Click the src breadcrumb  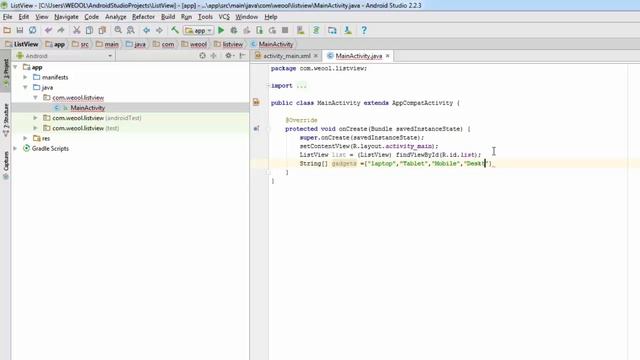[x=80, y=44]
